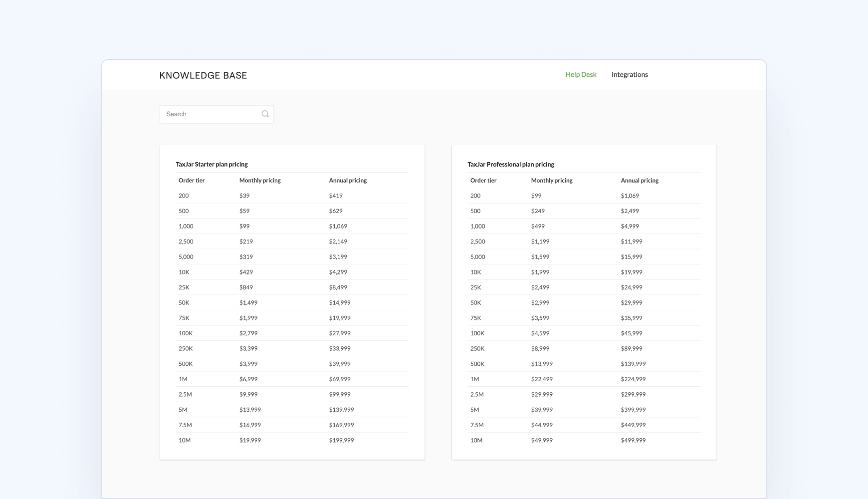868x499 pixels.
Task: Select the $2,499 annual price in Professional 500 row
Action: click(x=630, y=211)
